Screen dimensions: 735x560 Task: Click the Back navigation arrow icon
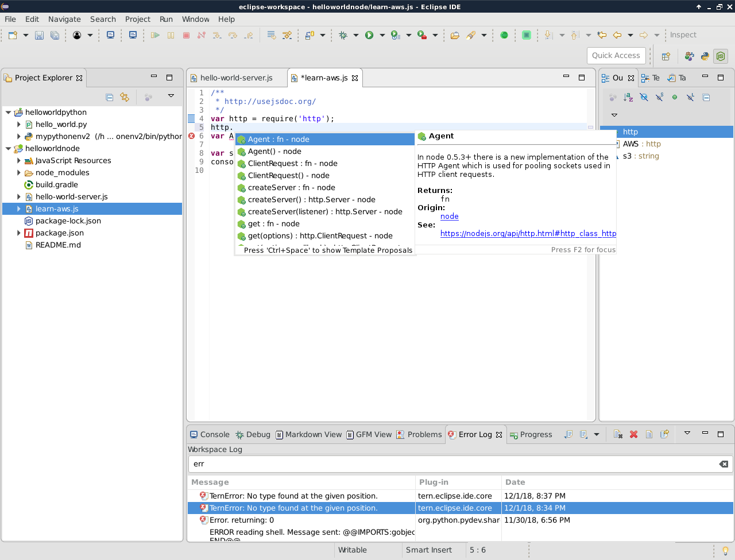(x=617, y=35)
